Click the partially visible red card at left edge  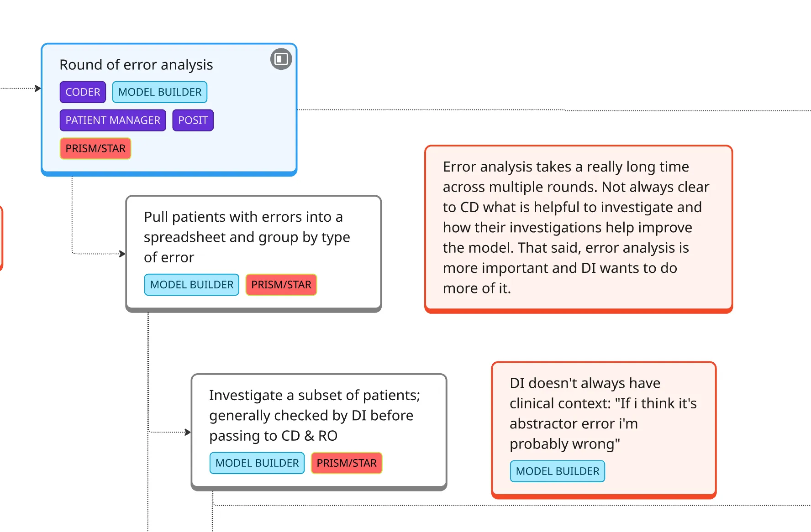pyautogui.click(x=1, y=237)
